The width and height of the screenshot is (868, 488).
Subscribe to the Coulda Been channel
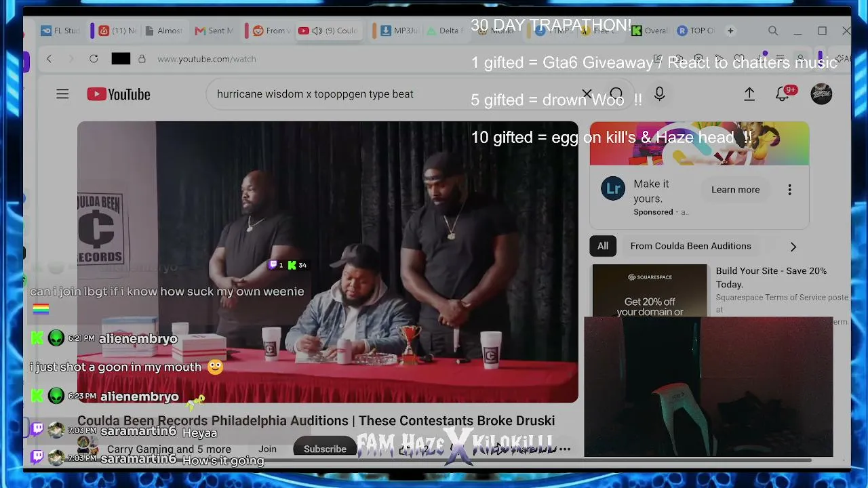pos(325,449)
